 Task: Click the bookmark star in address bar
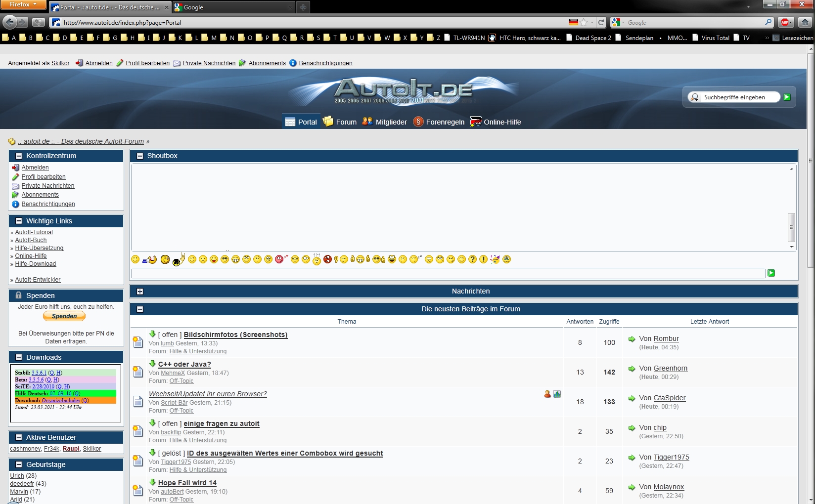(584, 22)
